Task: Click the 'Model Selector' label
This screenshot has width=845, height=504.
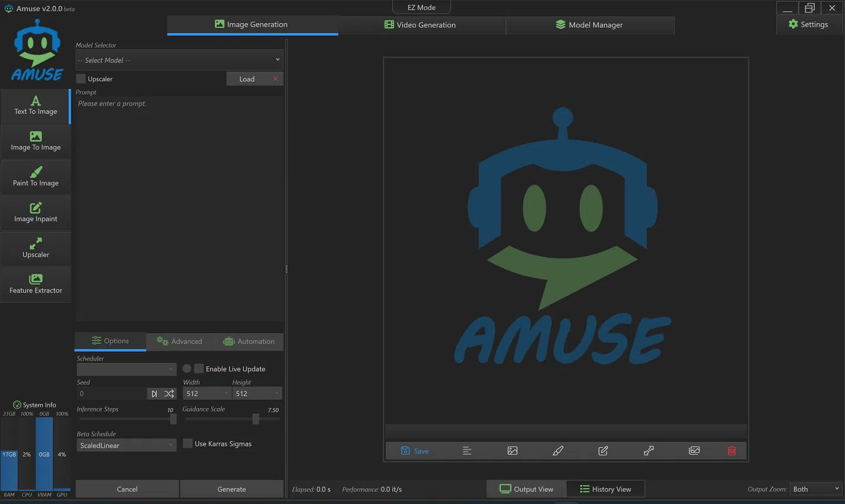Action: click(96, 45)
